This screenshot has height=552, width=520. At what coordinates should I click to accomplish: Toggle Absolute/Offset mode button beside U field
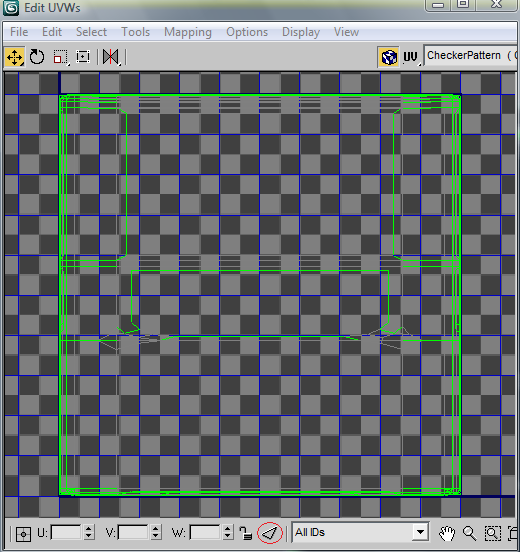(23, 534)
